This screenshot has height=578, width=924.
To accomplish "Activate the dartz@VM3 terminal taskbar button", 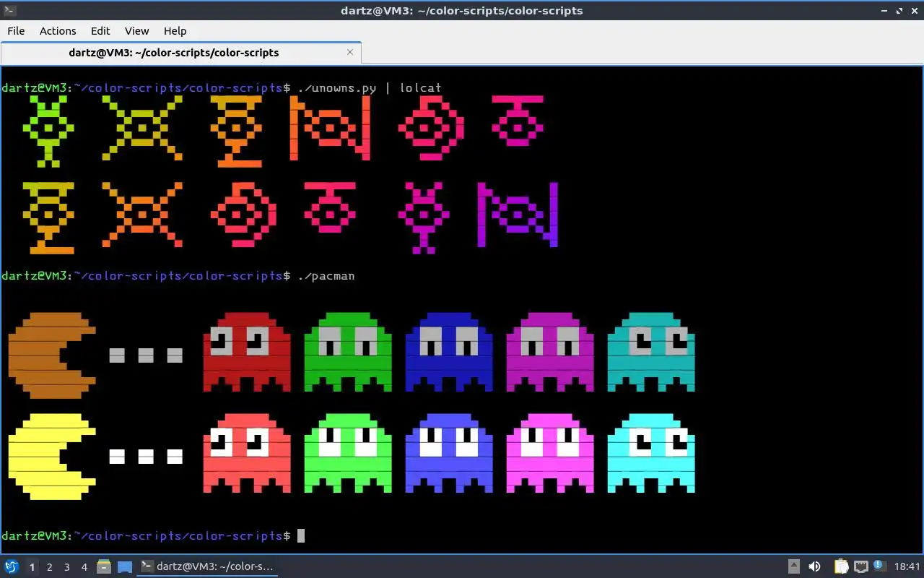I will click(x=208, y=566).
